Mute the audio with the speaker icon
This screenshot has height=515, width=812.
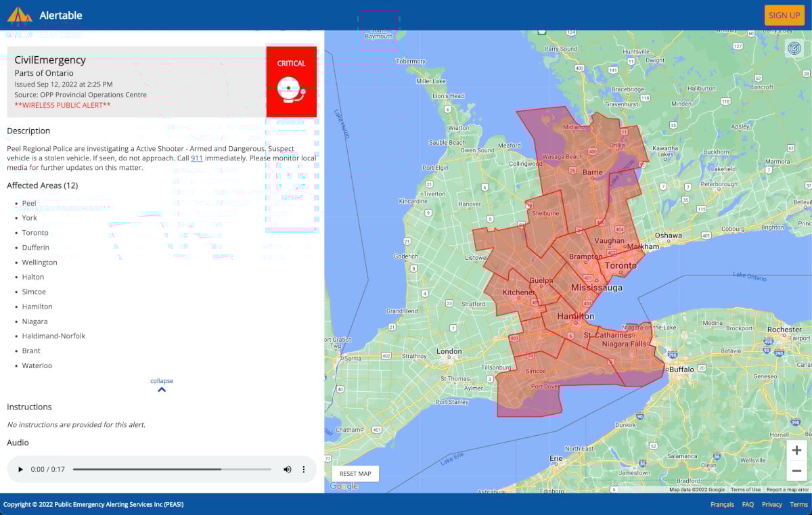tap(287, 469)
